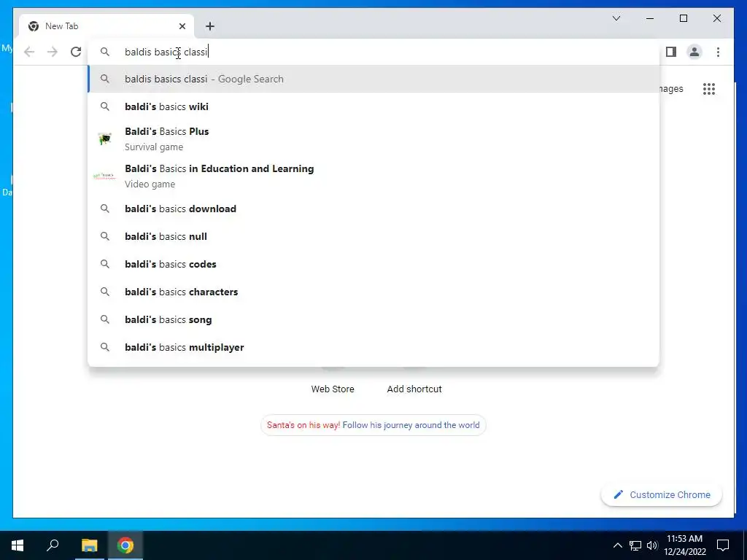
Task: Open the Web Store shortcut
Action: (x=333, y=389)
